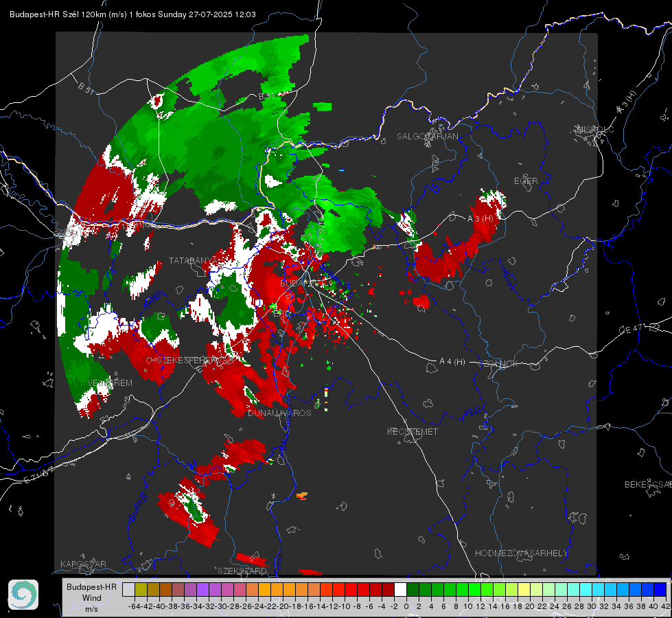Click the A 4 (H) road label
This screenshot has height=618, width=672.
click(x=452, y=362)
